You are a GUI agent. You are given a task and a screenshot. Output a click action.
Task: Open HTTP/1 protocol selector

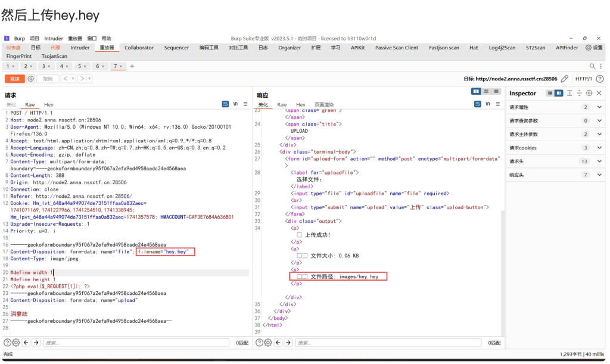584,79
